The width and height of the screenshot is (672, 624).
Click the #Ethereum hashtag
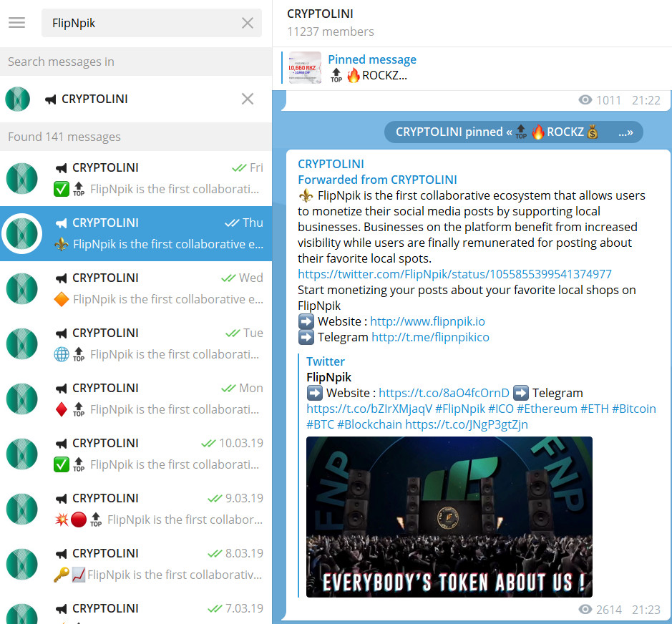point(547,409)
